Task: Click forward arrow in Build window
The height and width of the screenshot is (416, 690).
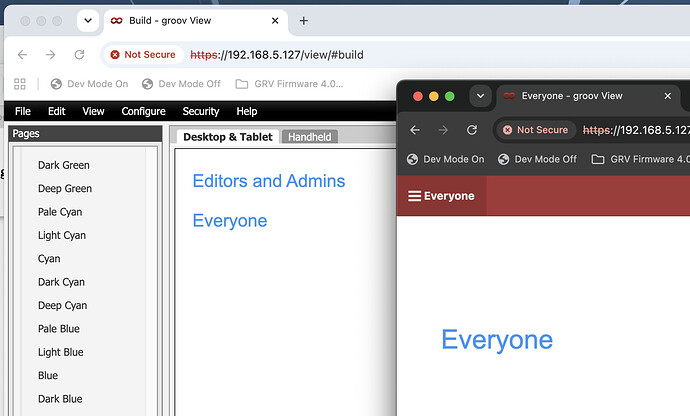Action: coord(51,55)
